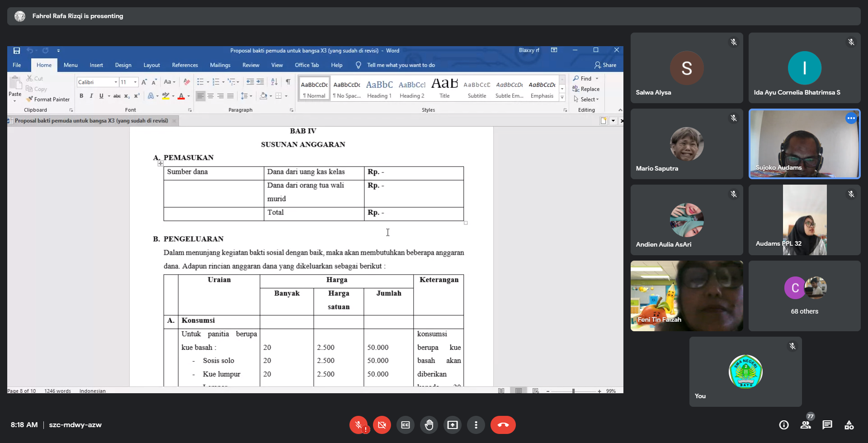Switch to the References ribbon tab

[x=184, y=65]
